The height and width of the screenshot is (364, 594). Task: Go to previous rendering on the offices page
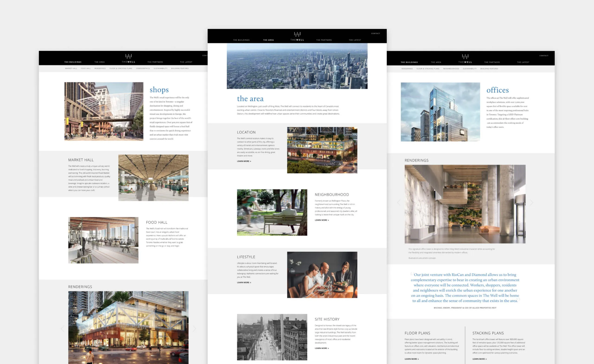[x=399, y=203]
